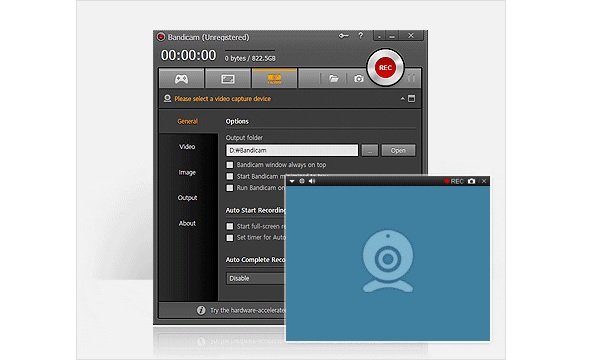This screenshot has height=360, width=600.
Task: Toggle Run Bandicam on startup checkbox
Action: coord(230,188)
